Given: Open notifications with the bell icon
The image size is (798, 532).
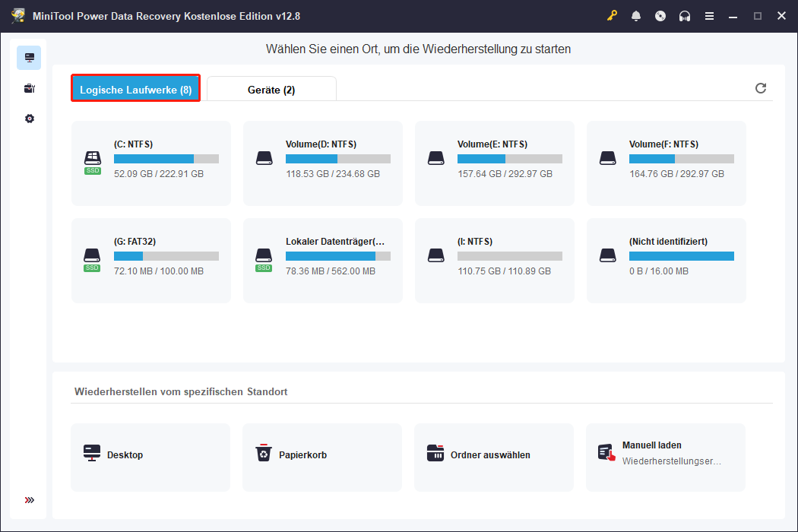Looking at the screenshot, I should pos(636,15).
